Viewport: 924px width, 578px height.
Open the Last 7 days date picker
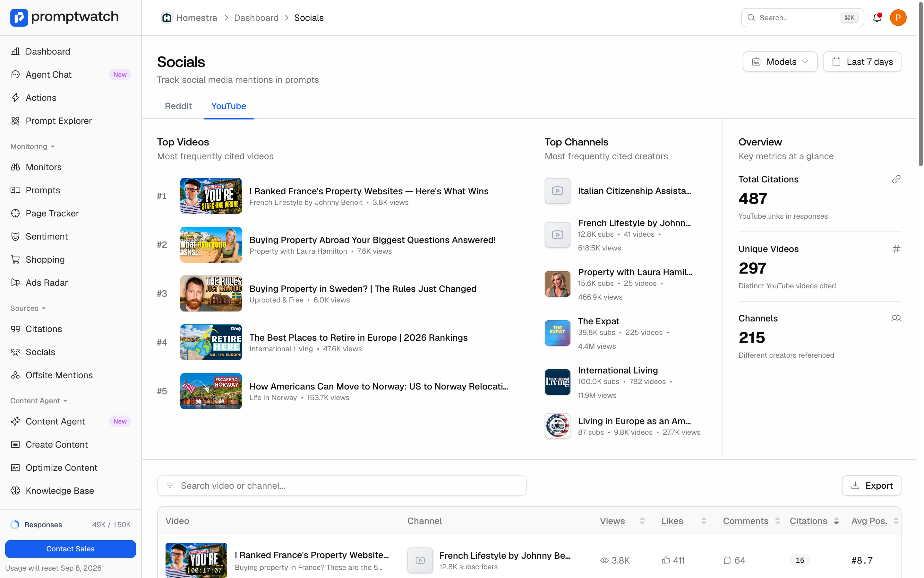[x=862, y=62]
